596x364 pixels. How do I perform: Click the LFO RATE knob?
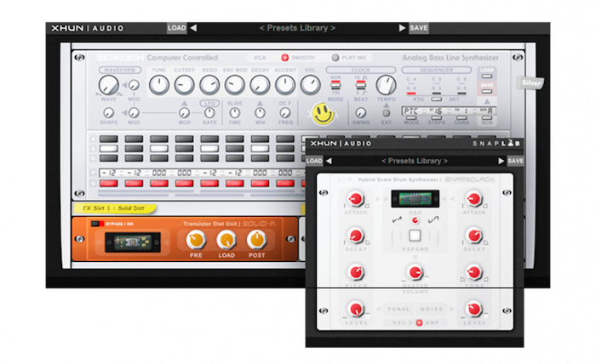(x=209, y=113)
